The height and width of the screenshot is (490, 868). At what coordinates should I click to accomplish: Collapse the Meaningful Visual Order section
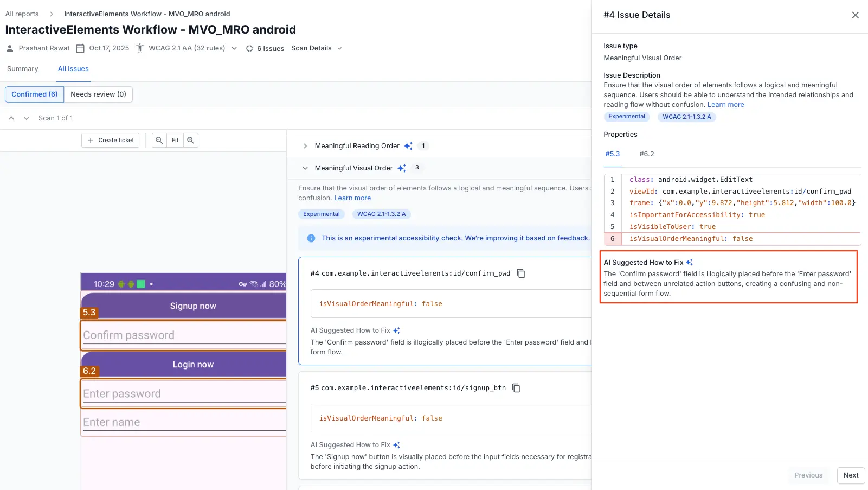coord(305,168)
